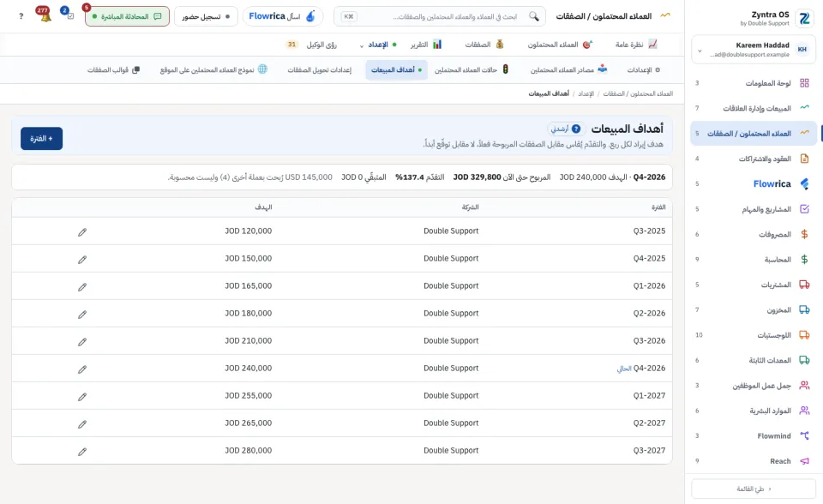Click the search magnifier icon
Image resolution: width=823 pixels, height=504 pixels.
[534, 16]
